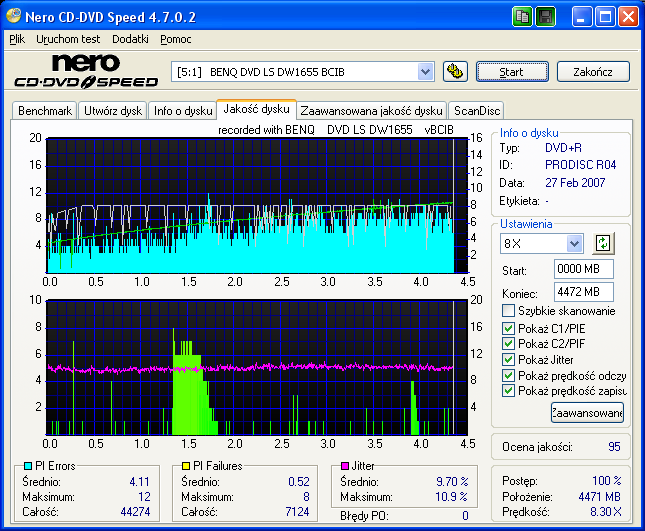Click the Start position field 0000 MB
645x531 pixels.
tap(584, 269)
